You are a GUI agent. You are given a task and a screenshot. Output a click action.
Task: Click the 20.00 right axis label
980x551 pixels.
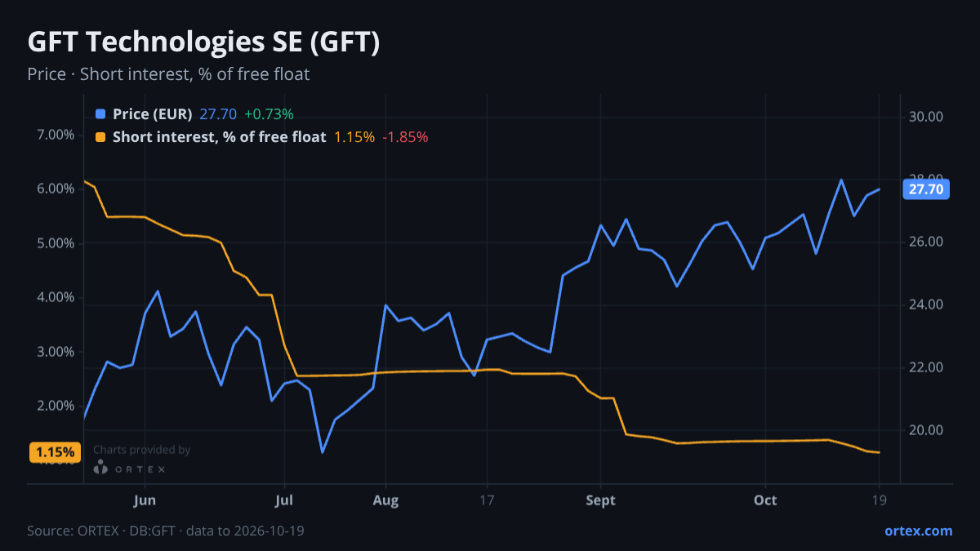926,431
